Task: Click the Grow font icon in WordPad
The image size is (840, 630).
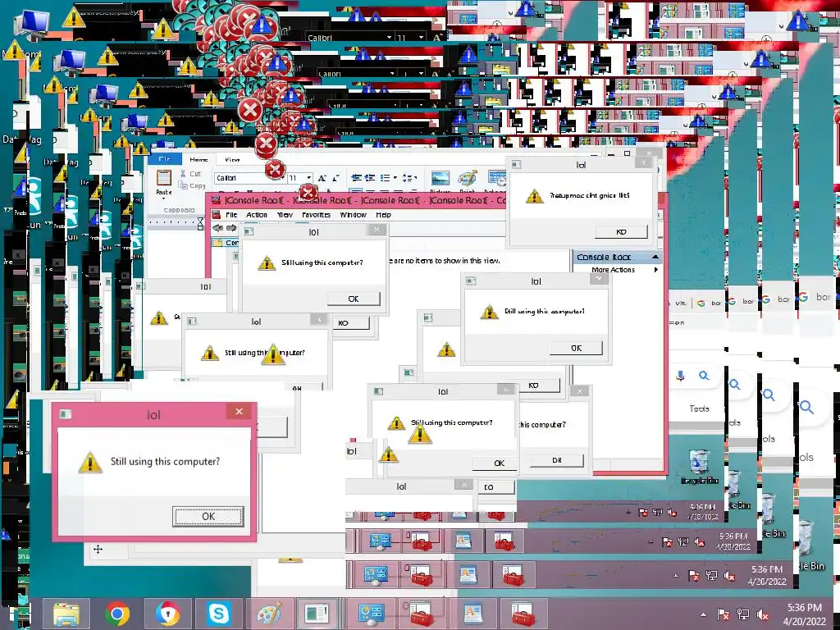Action: pos(322,178)
